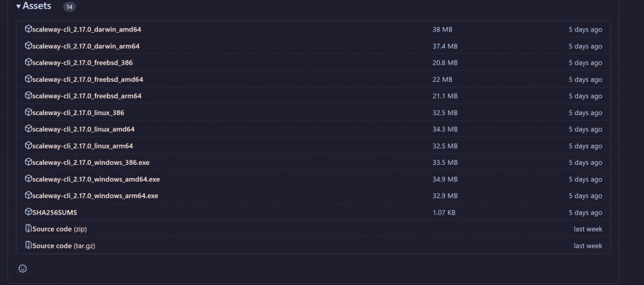This screenshot has height=285, width=644.
Task: Click the zip file icon beside Source code (zip)
Action: coord(28,228)
